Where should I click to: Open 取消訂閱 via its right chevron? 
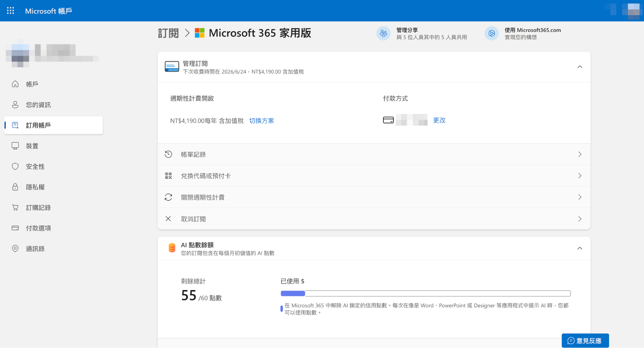click(x=580, y=219)
